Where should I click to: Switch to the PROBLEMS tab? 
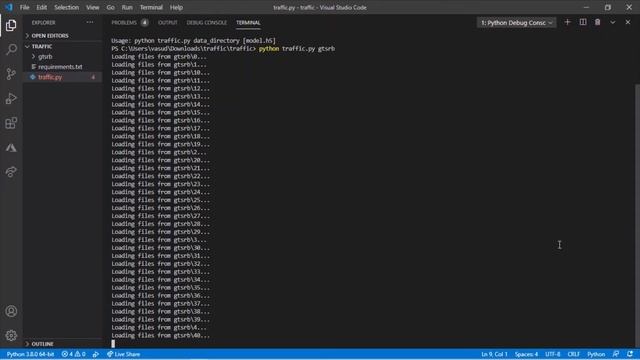pos(124,23)
